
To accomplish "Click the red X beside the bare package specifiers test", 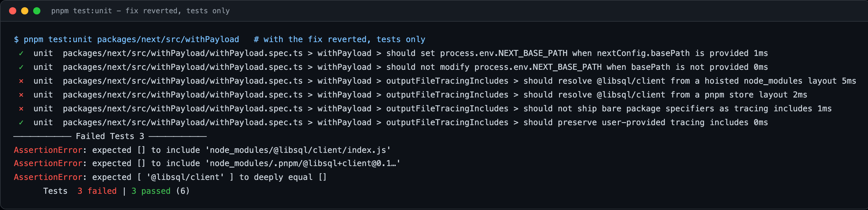I will 21,108.
